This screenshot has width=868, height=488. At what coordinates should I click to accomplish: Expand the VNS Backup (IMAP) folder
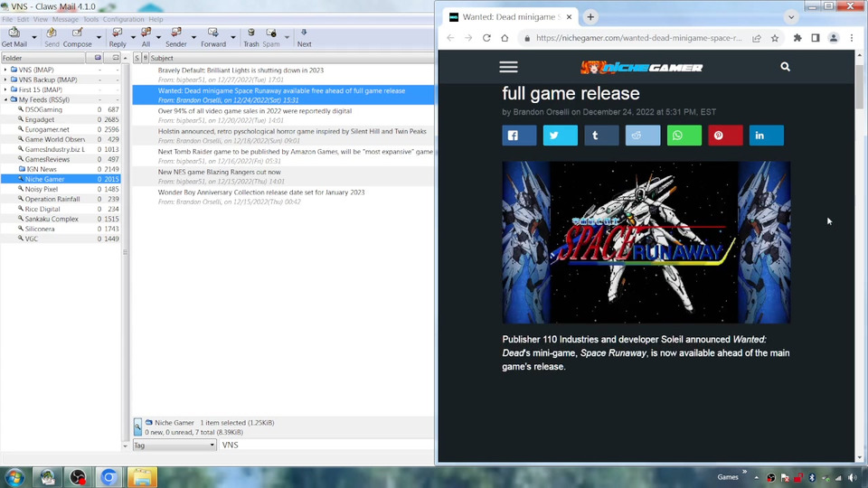[5, 80]
